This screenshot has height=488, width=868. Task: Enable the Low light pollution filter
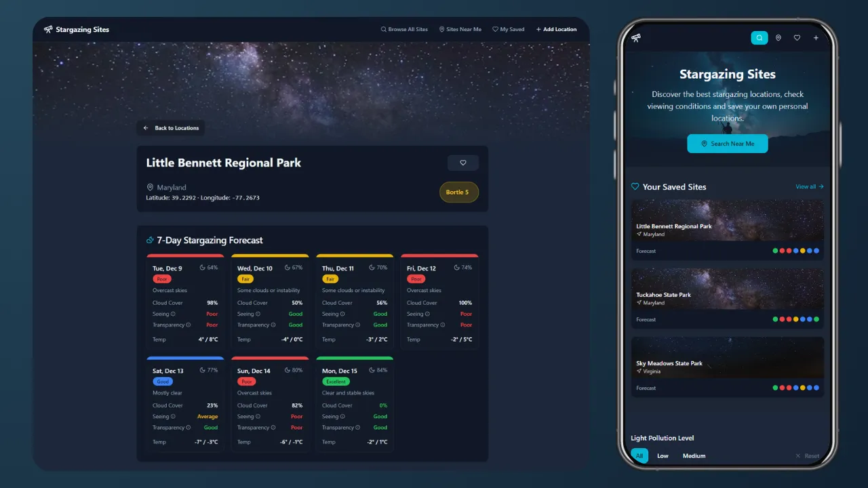pyautogui.click(x=663, y=455)
